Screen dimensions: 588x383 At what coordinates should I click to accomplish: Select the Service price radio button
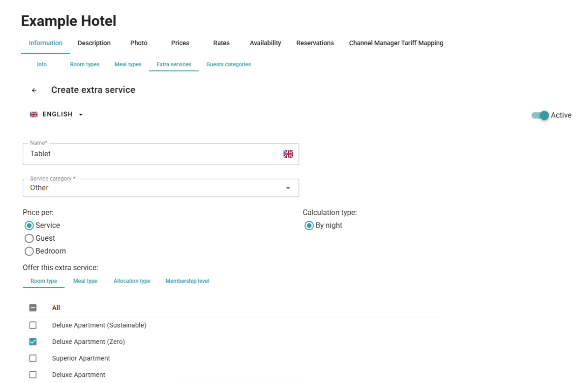[x=29, y=225]
